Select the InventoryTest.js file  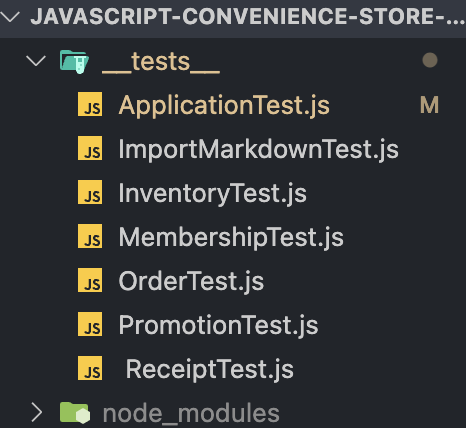pyautogui.click(x=212, y=193)
